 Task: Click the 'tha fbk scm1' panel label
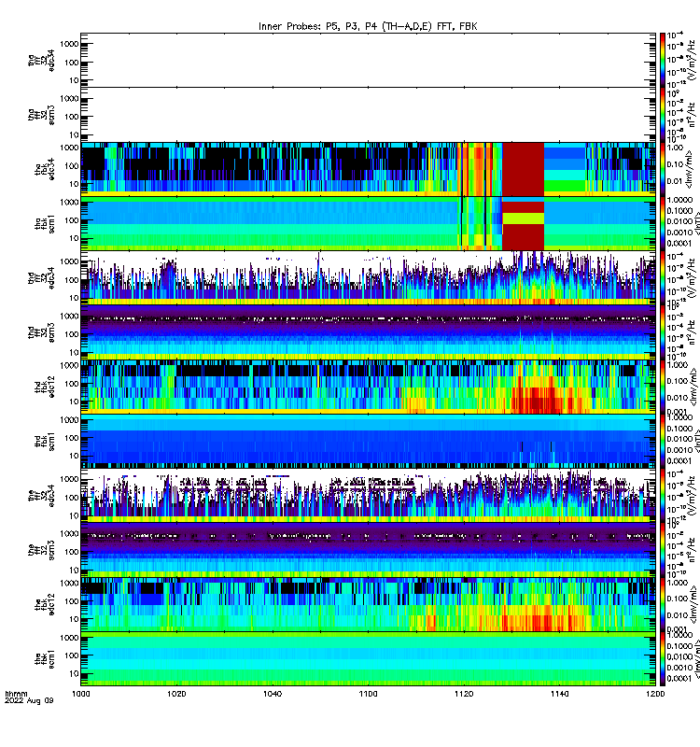click(x=45, y=223)
